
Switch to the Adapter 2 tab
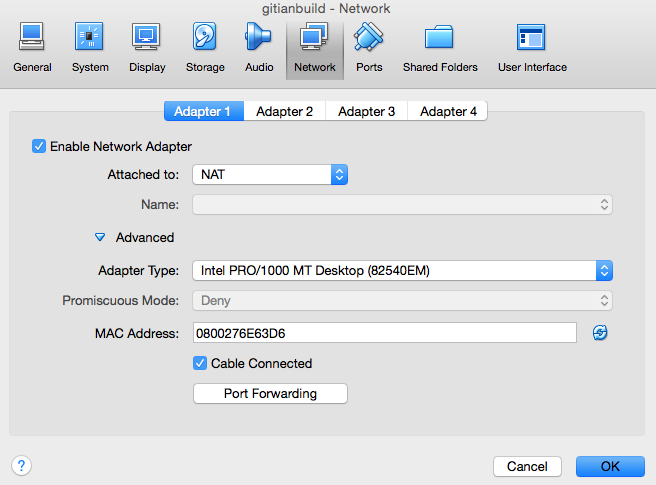coord(284,111)
